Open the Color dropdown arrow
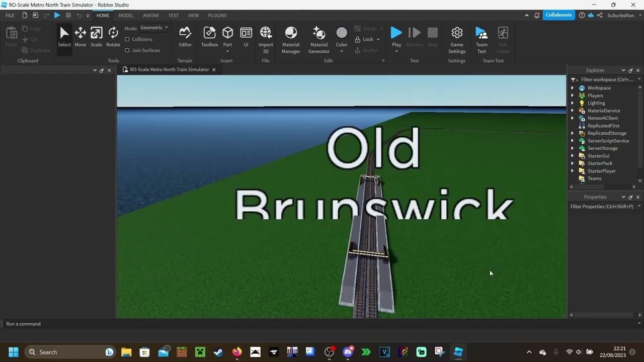Viewport: 644px width, 362px height. [x=342, y=52]
